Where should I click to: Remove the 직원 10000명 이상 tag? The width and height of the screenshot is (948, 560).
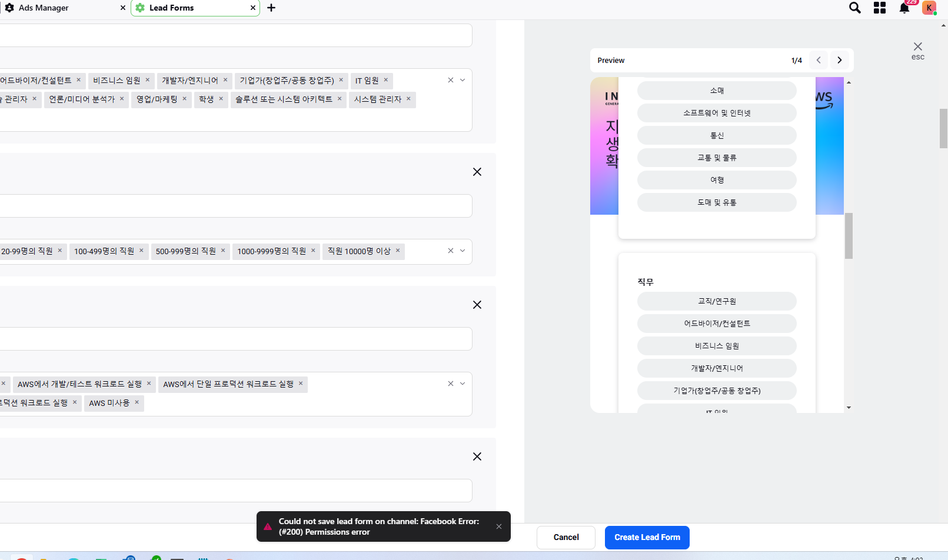398,251
